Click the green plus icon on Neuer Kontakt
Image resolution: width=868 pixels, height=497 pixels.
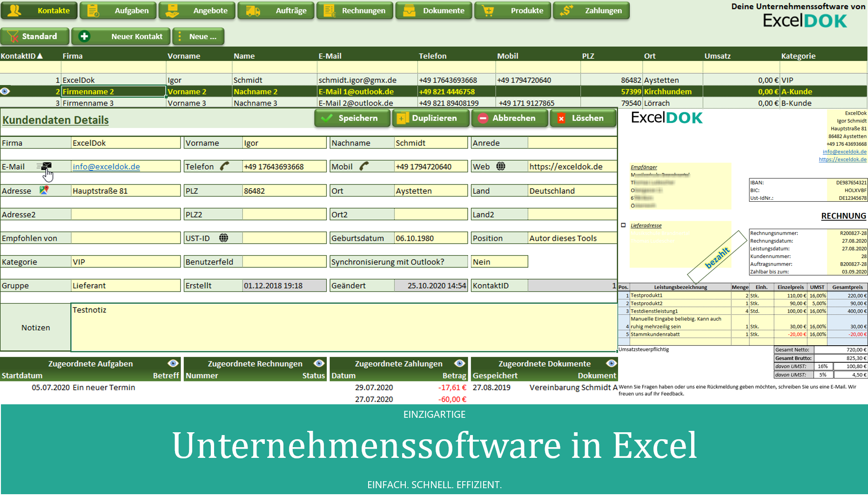pyautogui.click(x=84, y=36)
